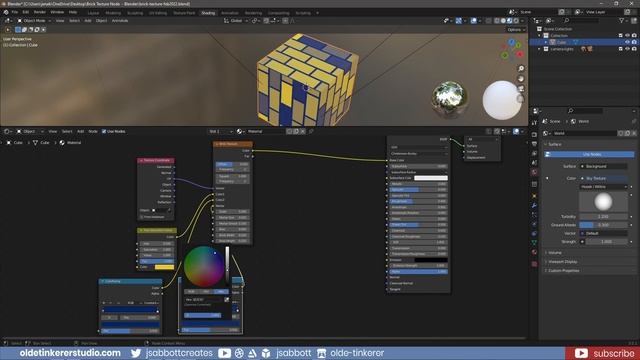The height and width of the screenshot is (360, 640).
Task: Open the Modifier wrench properties tab
Action: tap(534, 205)
